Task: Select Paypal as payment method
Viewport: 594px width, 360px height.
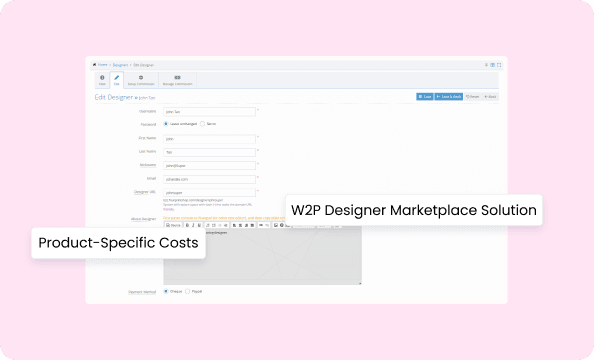Action: pyautogui.click(x=187, y=291)
